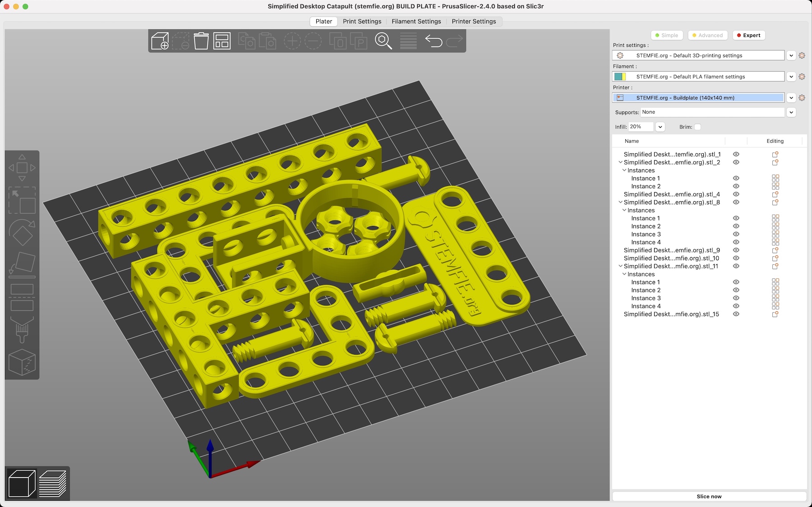This screenshot has height=507, width=812.
Task: Open the Filament preset dropdown
Action: pos(791,77)
